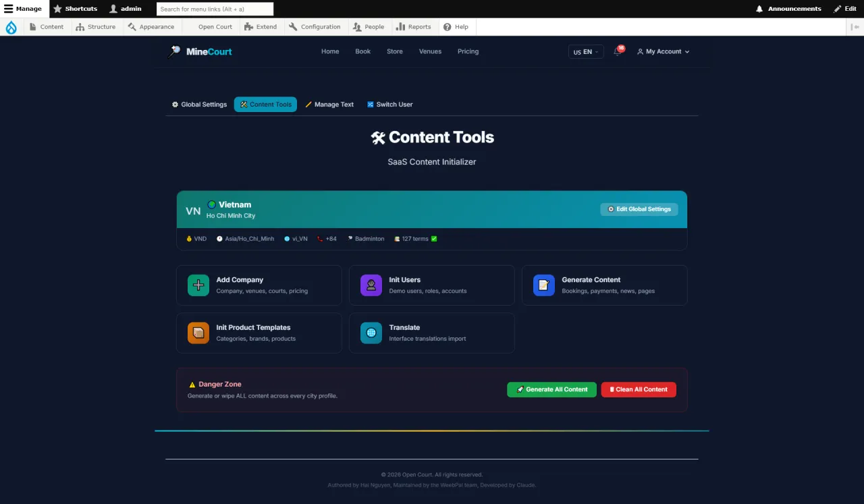This screenshot has height=504, width=864.
Task: Select the Content Tools tab
Action: (265, 105)
